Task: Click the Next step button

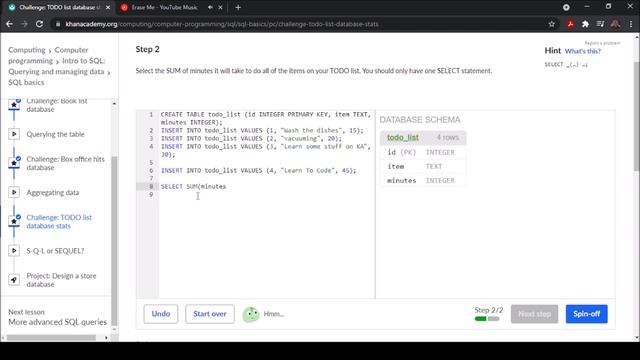Action: 534,314
